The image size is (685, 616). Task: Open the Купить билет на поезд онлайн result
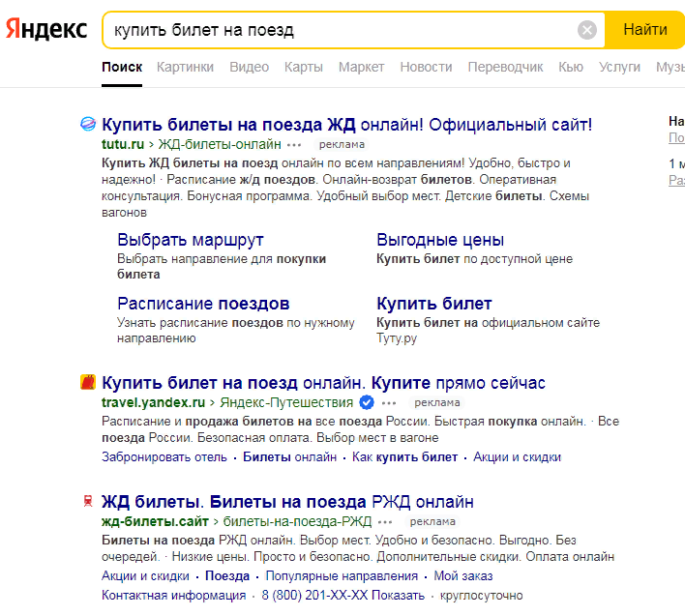coord(323,383)
